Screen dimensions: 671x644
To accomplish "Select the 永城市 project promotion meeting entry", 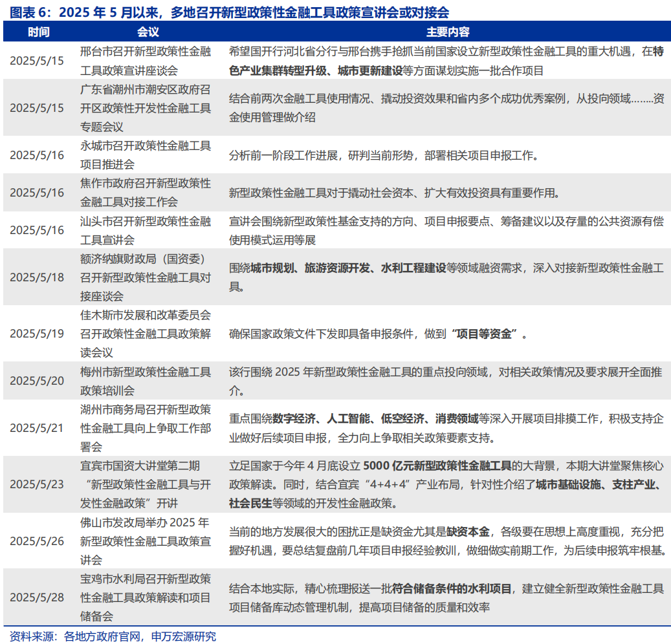I will [x=145, y=155].
